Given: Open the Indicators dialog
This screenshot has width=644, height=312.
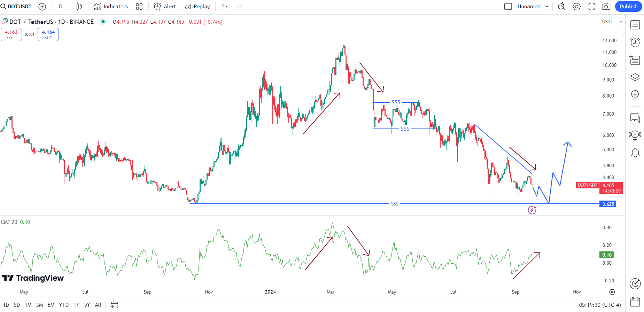Looking at the screenshot, I should [111, 7].
